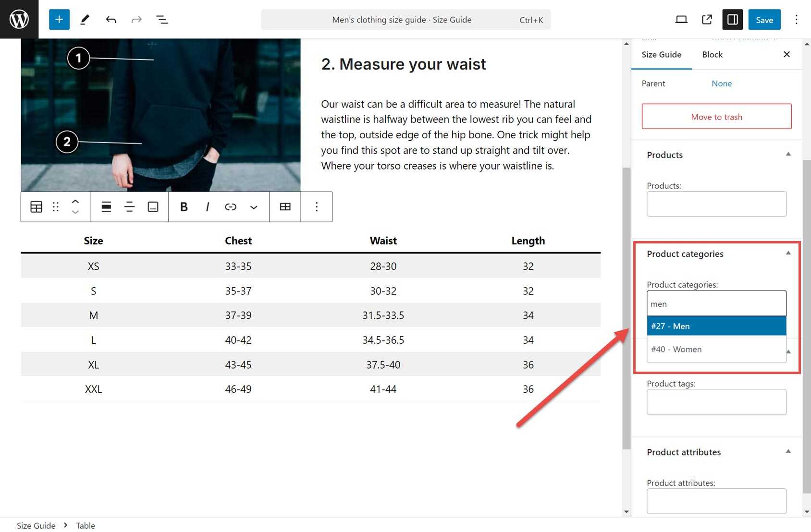Undo the last change
811x532 pixels.
point(111,19)
